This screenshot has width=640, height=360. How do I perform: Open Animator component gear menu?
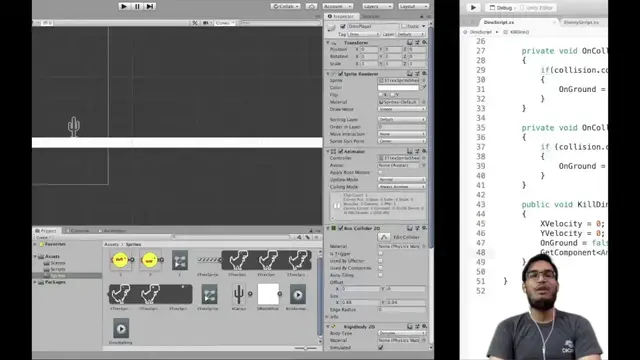click(424, 151)
